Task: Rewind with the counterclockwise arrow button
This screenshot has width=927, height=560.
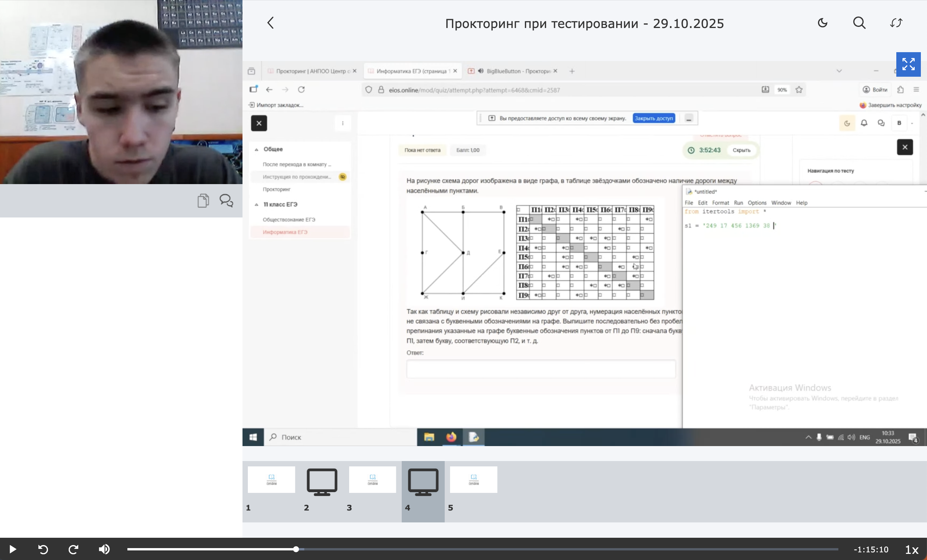Action: tap(43, 549)
